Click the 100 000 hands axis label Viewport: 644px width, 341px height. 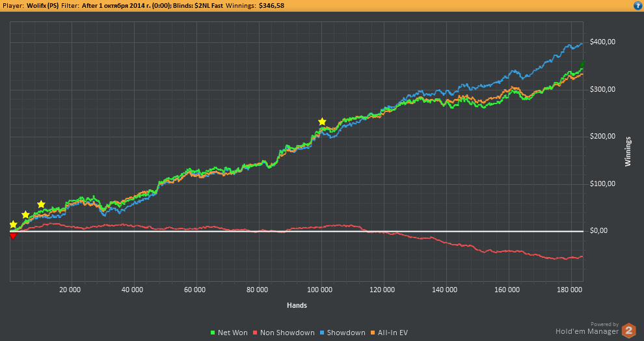click(320, 290)
